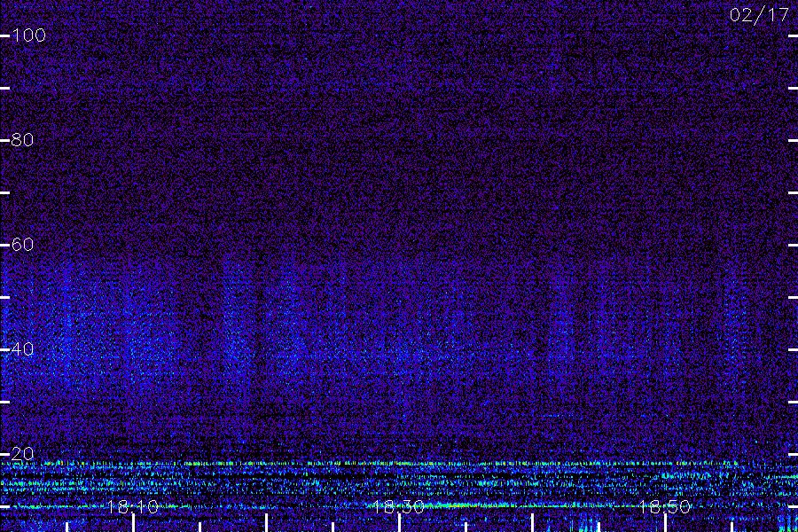798x532 pixels.
Task: Click the 18:30 time label
Action: (x=398, y=506)
